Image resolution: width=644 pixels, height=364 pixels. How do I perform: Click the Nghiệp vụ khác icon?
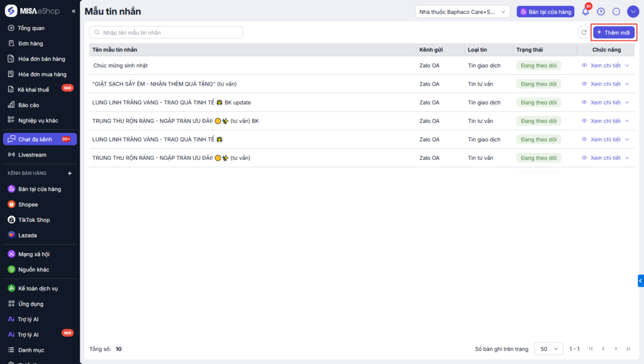(x=11, y=120)
